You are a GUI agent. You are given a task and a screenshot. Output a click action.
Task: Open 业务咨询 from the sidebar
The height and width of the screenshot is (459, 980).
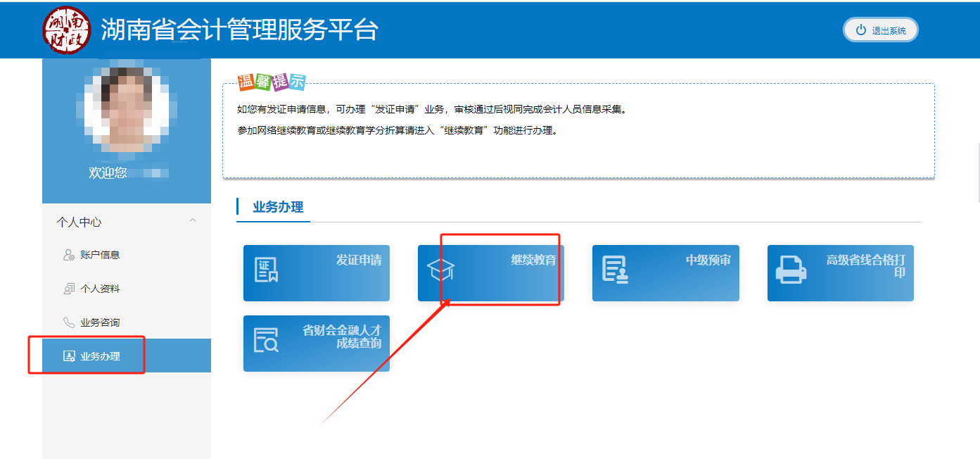(100, 322)
